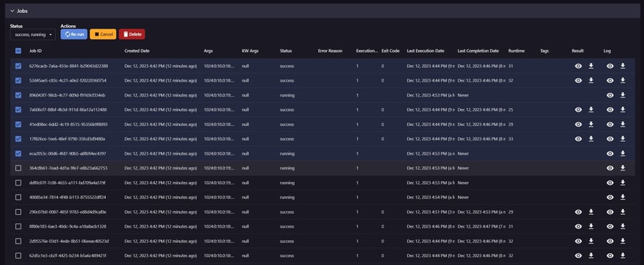Select job ID 2d95576e text
This screenshot has height=265, width=644.
click(x=69, y=241)
